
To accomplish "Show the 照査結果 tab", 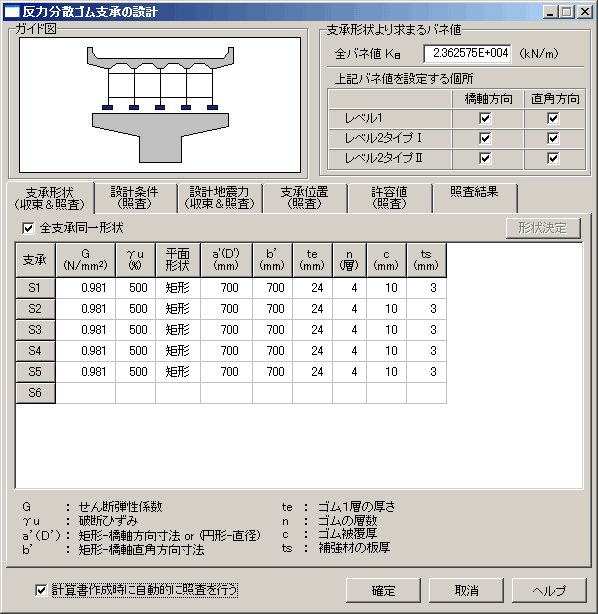I will tap(475, 198).
